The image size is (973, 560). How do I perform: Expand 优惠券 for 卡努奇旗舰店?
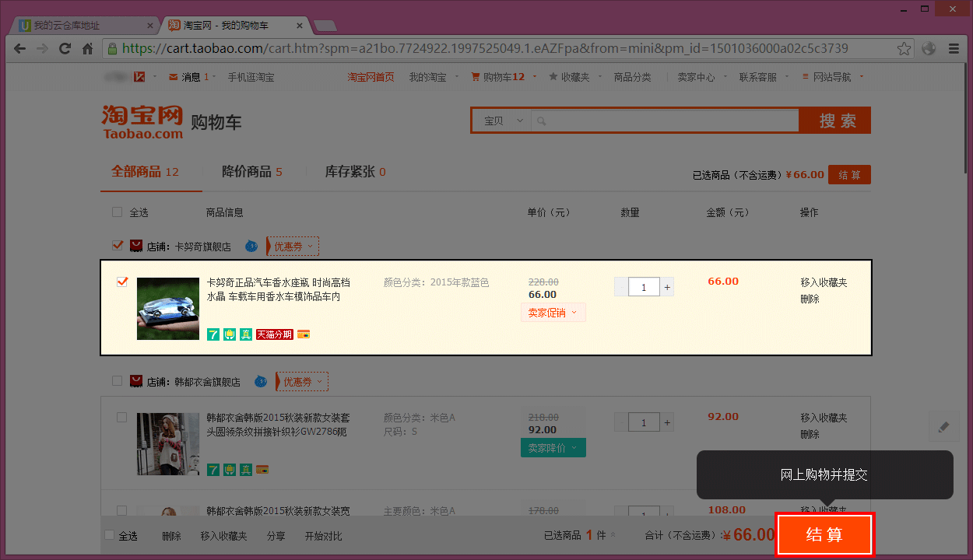(x=293, y=246)
